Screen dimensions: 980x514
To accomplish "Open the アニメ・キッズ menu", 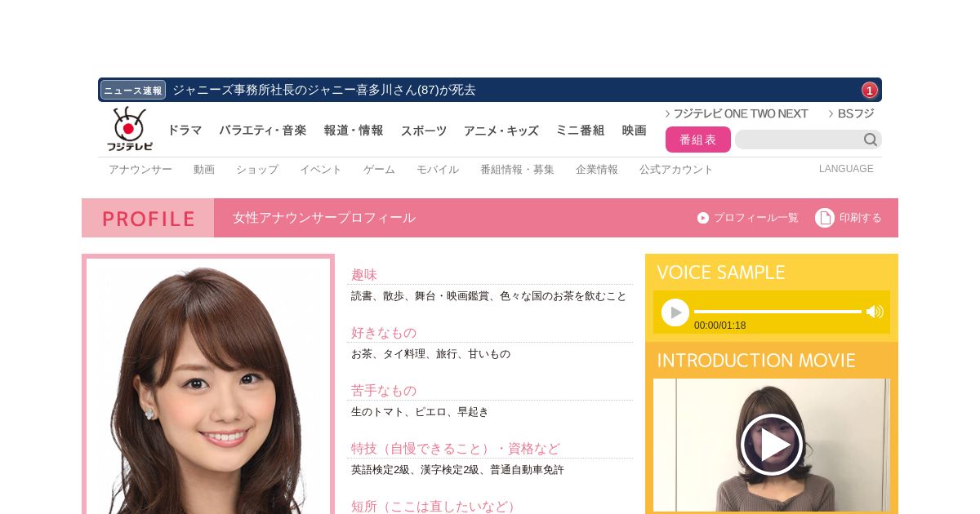I will coord(501,131).
